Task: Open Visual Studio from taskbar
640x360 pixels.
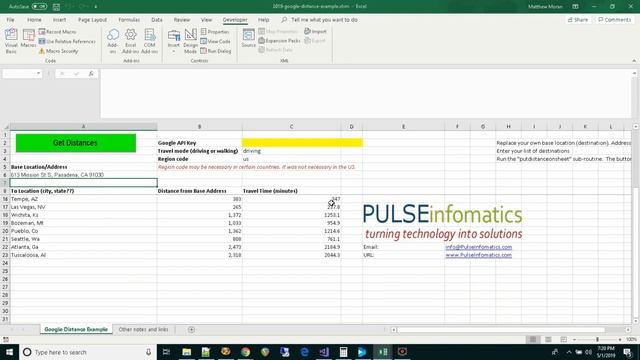Action: point(324,352)
